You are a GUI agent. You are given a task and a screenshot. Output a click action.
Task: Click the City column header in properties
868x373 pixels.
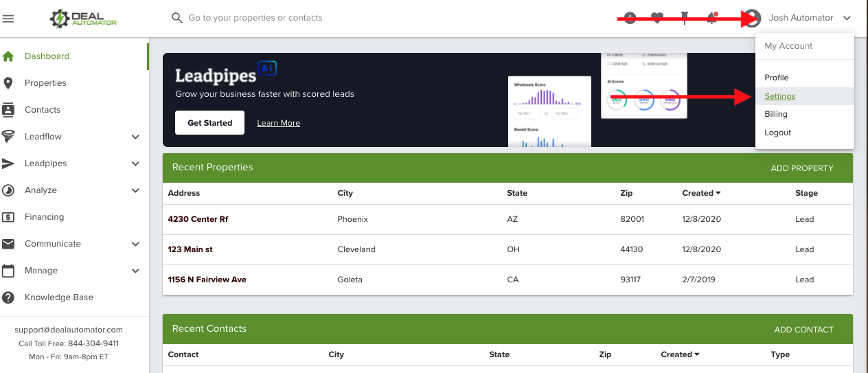(345, 193)
